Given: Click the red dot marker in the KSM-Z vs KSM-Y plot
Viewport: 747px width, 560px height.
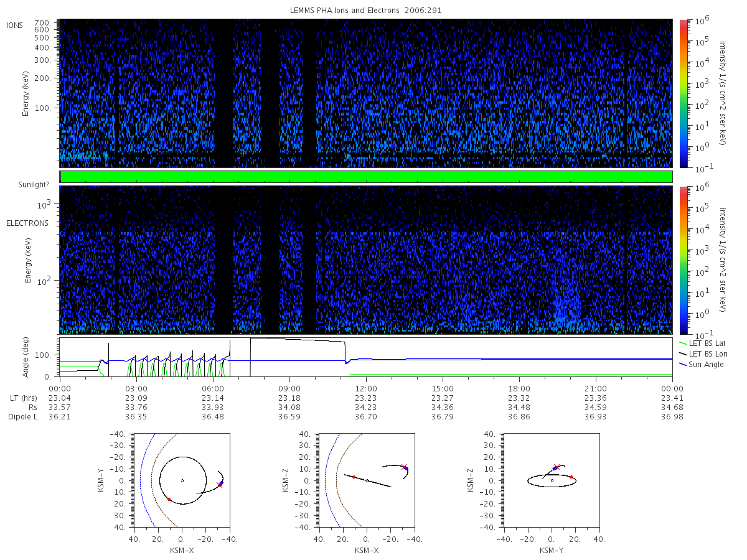Looking at the screenshot, I should (571, 477).
